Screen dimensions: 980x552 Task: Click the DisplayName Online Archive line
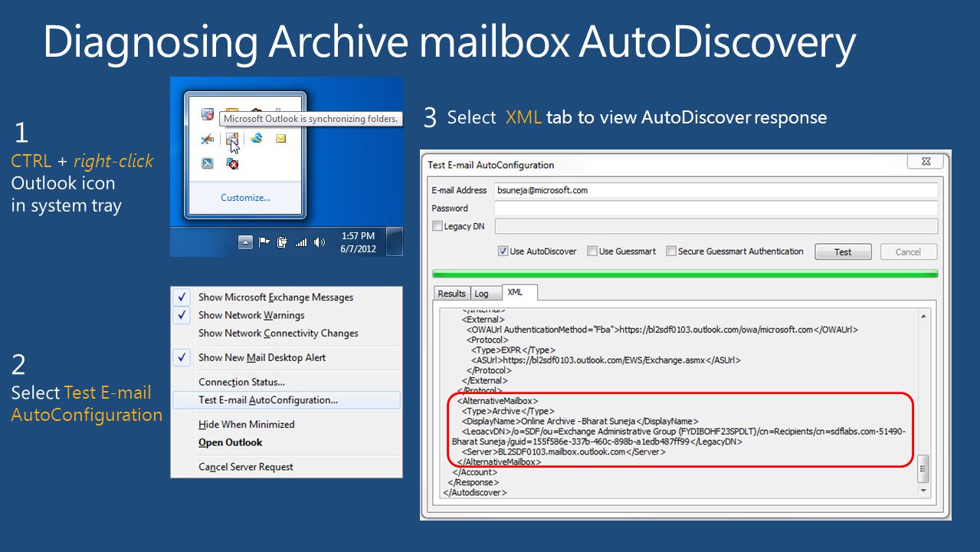coord(580,421)
